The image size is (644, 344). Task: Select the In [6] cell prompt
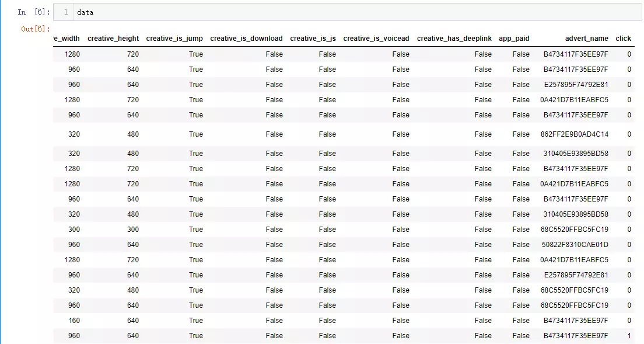(x=33, y=12)
